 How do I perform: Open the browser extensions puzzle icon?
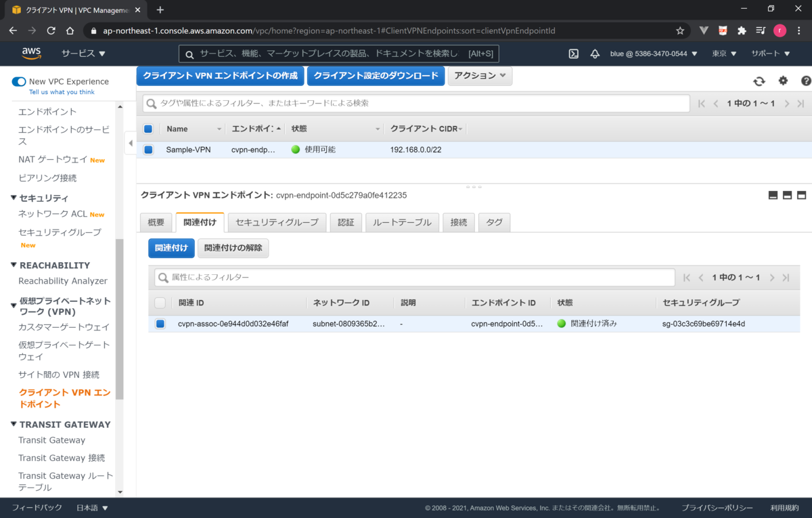[x=742, y=30]
